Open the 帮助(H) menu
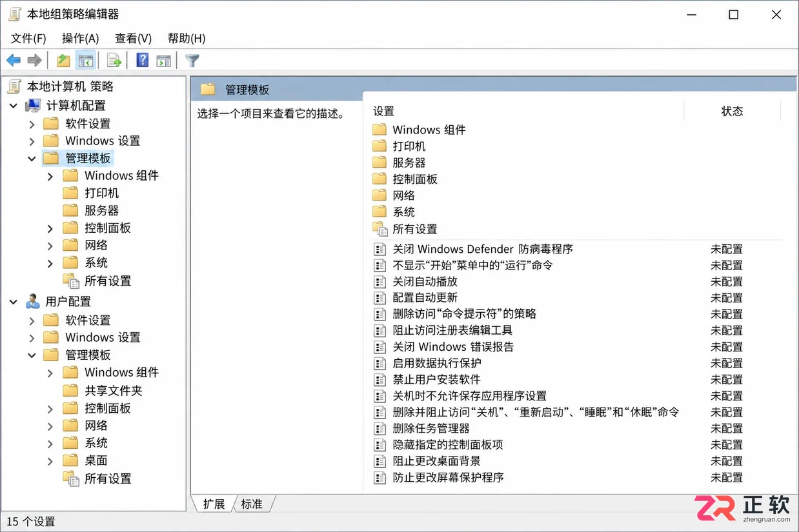Viewport: 799px width, 532px height. (187, 38)
